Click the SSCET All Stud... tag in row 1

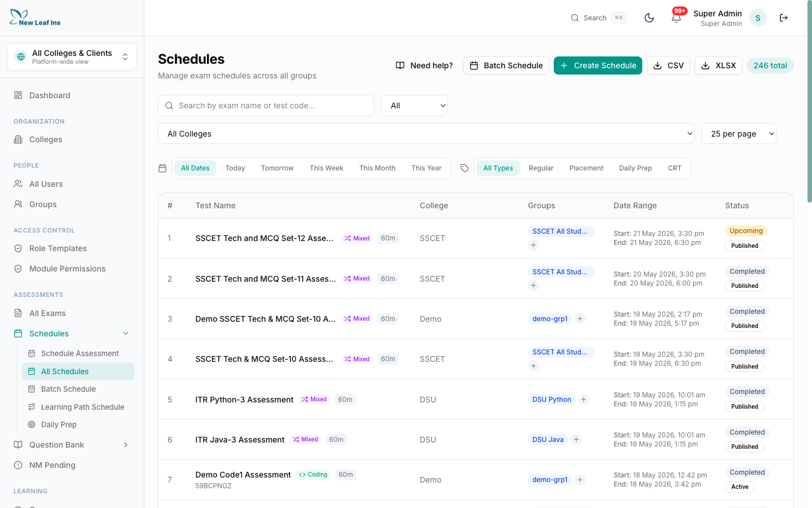[562, 231]
